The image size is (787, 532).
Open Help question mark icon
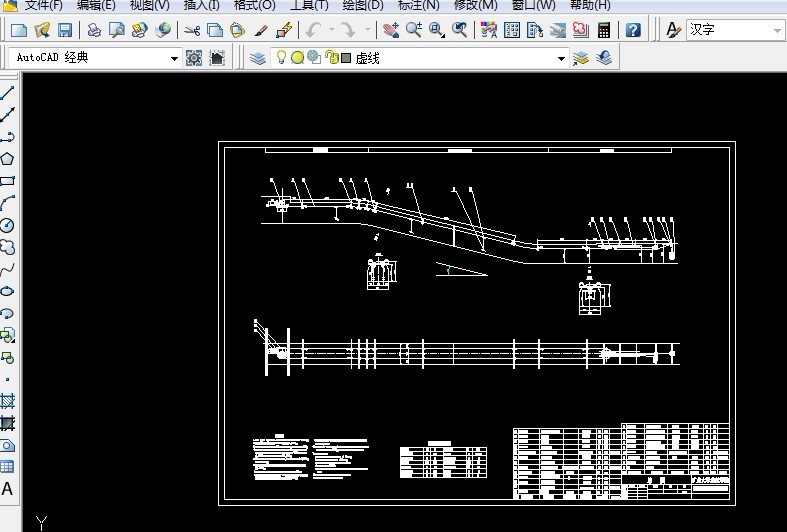(633, 30)
